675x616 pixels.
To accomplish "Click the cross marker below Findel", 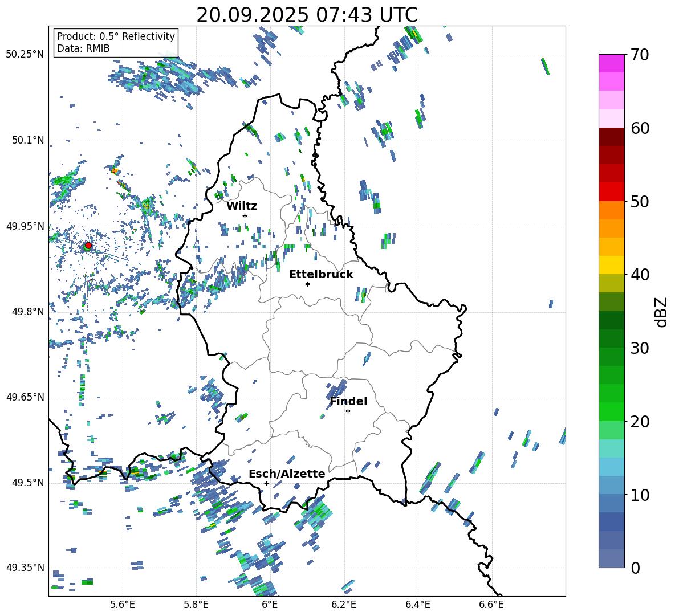I will tap(348, 411).
